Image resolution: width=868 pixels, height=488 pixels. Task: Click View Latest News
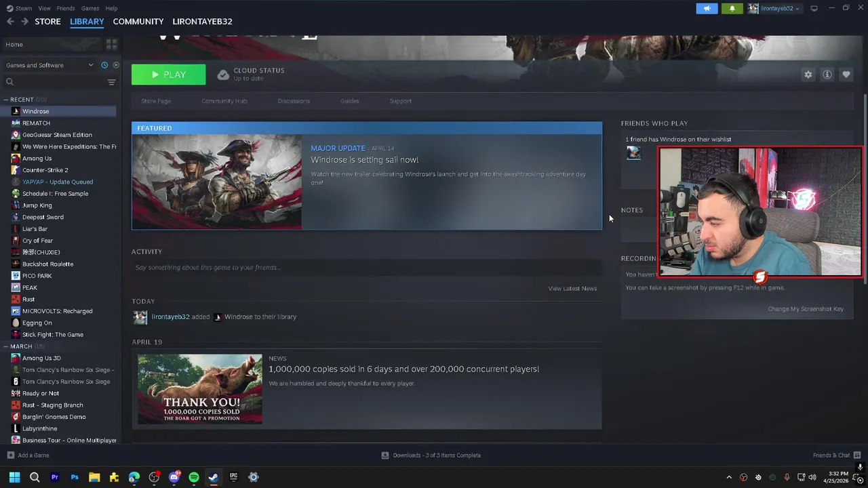click(x=572, y=289)
